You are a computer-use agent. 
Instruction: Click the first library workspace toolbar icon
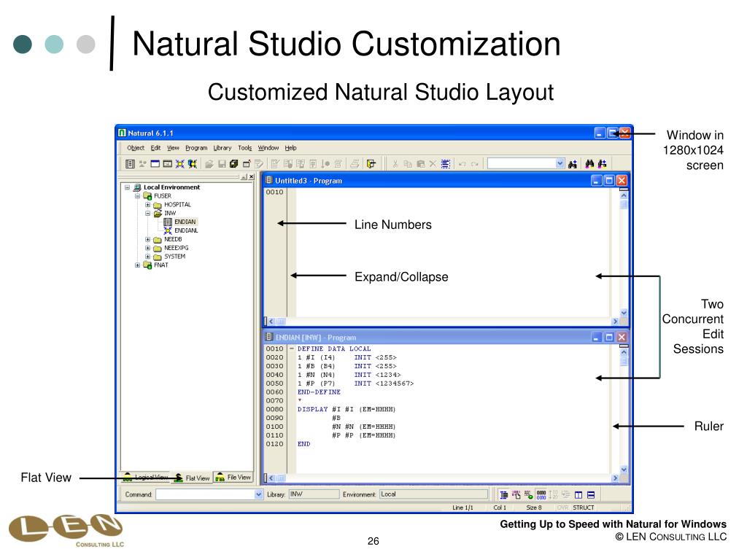click(130, 164)
